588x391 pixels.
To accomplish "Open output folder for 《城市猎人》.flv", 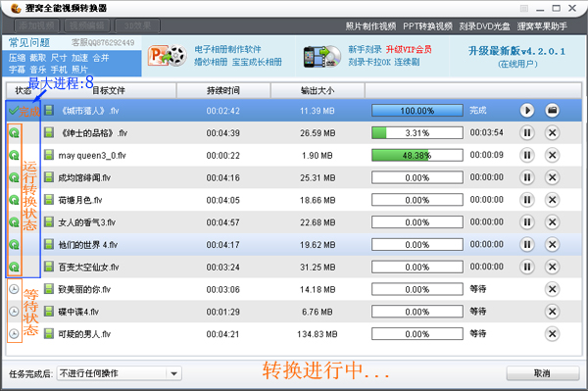I will pyautogui.click(x=552, y=110).
